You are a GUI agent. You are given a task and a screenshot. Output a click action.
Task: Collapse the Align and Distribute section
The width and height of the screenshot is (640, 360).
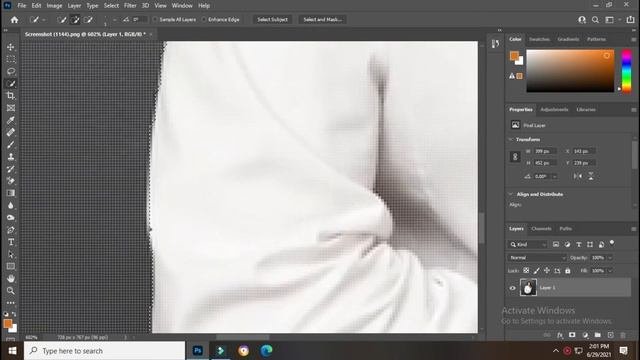(511, 194)
